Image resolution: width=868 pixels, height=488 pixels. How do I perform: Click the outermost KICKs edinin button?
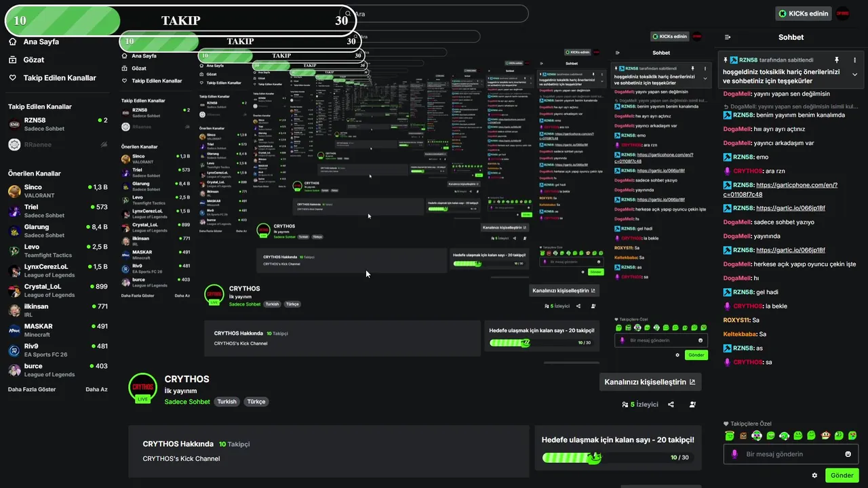tap(804, 14)
